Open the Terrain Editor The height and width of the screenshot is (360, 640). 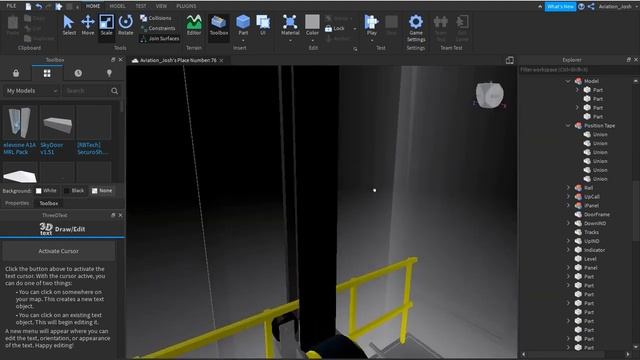click(194, 25)
